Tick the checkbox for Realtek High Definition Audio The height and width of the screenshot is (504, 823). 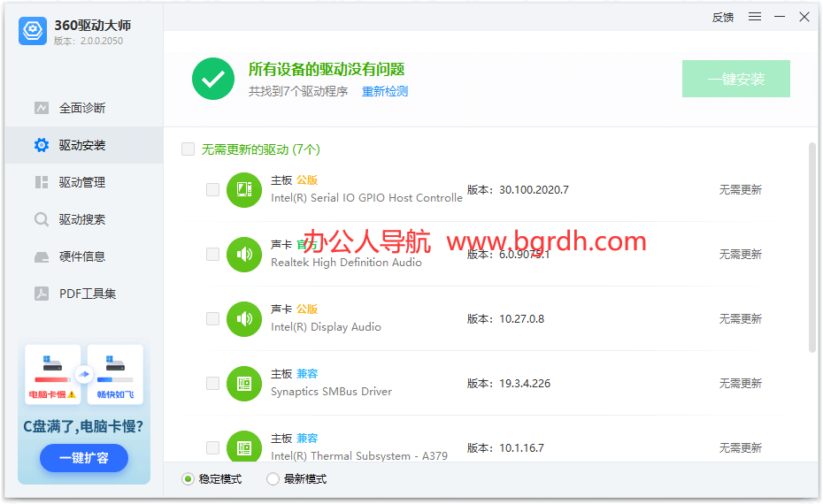coord(212,255)
